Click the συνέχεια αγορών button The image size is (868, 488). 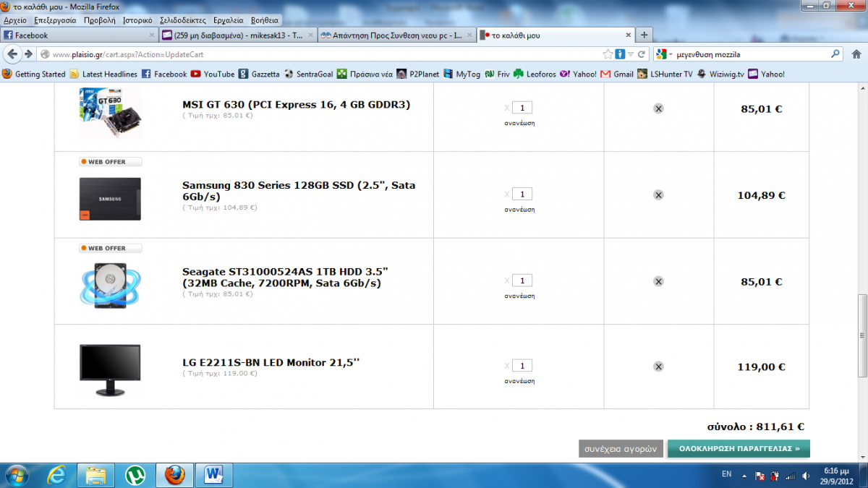621,449
